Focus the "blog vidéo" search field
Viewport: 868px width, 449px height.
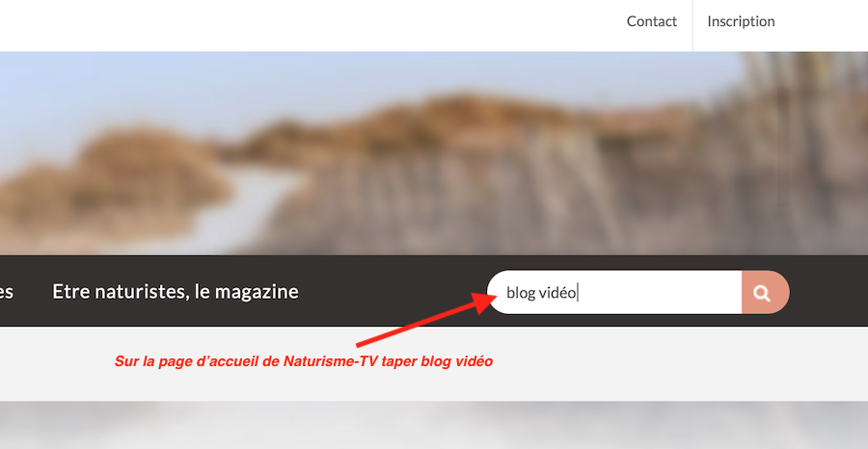pyautogui.click(x=614, y=293)
